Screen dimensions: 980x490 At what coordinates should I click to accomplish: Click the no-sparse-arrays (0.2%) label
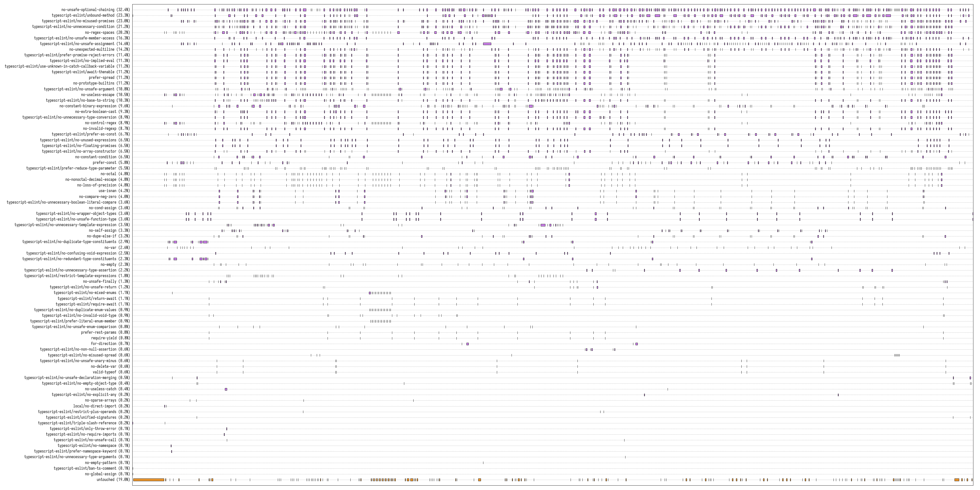point(107,400)
